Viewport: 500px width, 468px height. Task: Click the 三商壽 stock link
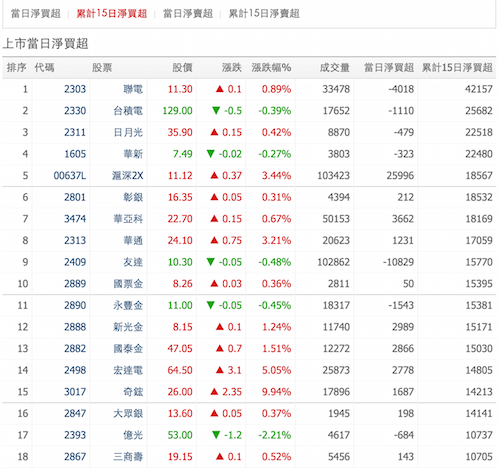[128, 457]
